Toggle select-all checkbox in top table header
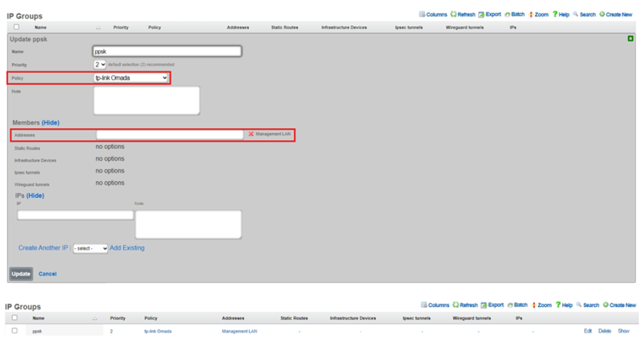 [x=16, y=27]
